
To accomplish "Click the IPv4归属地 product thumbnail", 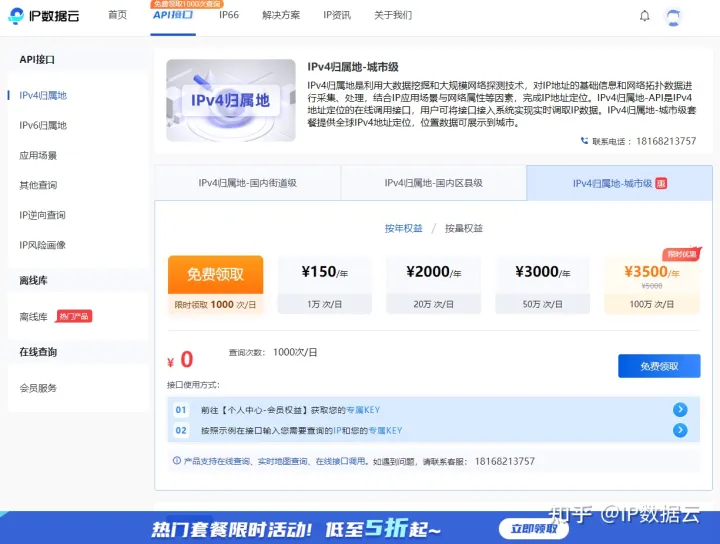I will 231,100.
